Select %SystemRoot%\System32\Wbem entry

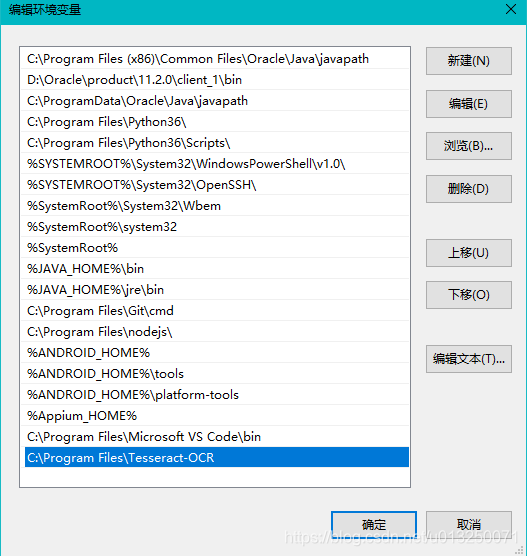pos(215,206)
